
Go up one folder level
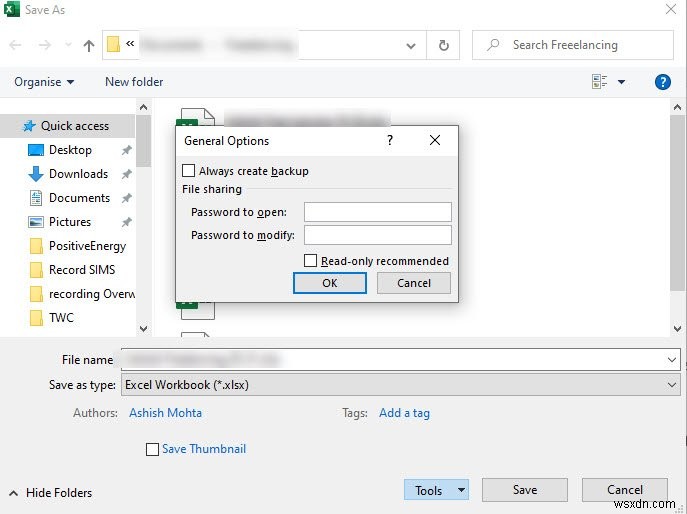(89, 45)
